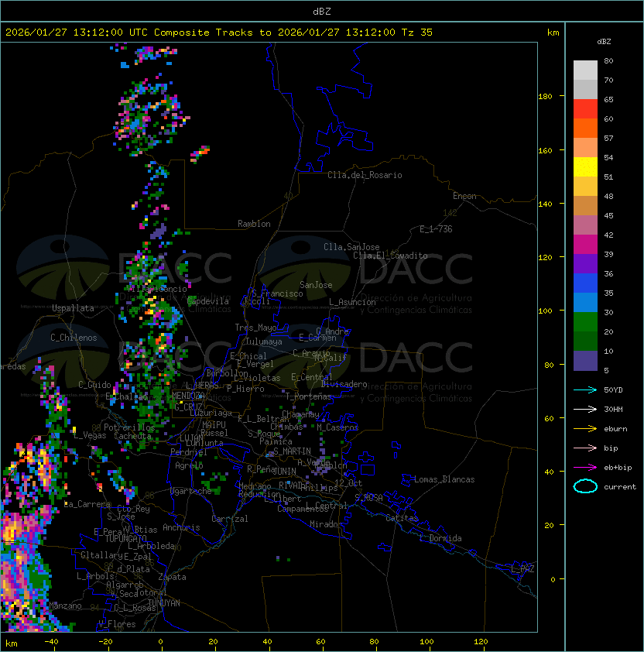Pick the light gray top swatch of the dBZ scale
644x652 pixels.
coord(585,70)
